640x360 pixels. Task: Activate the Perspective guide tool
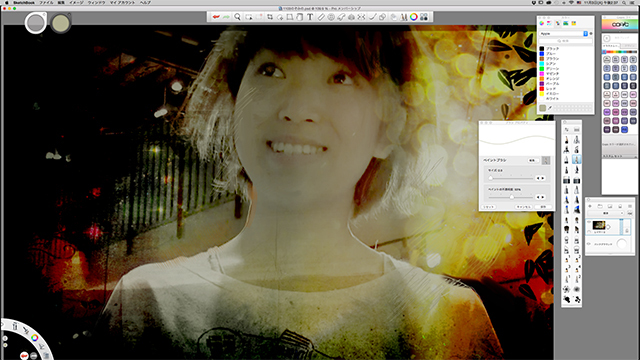click(x=351, y=17)
